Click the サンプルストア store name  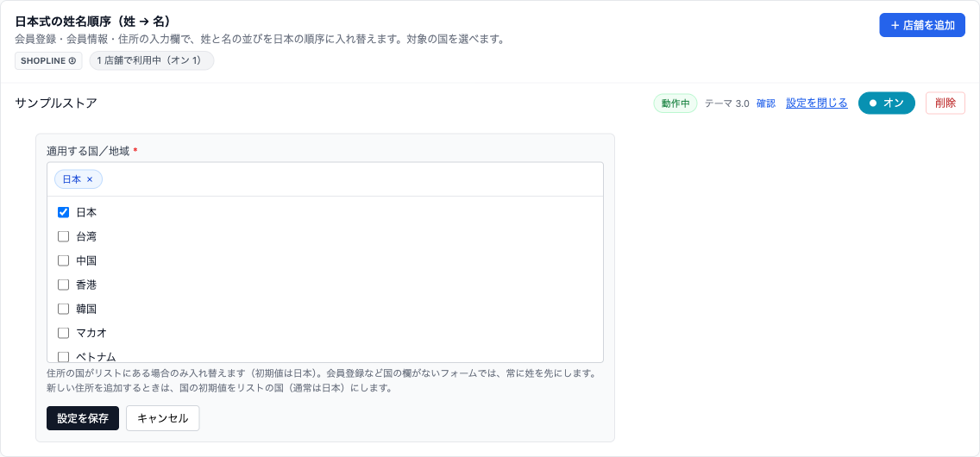[x=56, y=103]
